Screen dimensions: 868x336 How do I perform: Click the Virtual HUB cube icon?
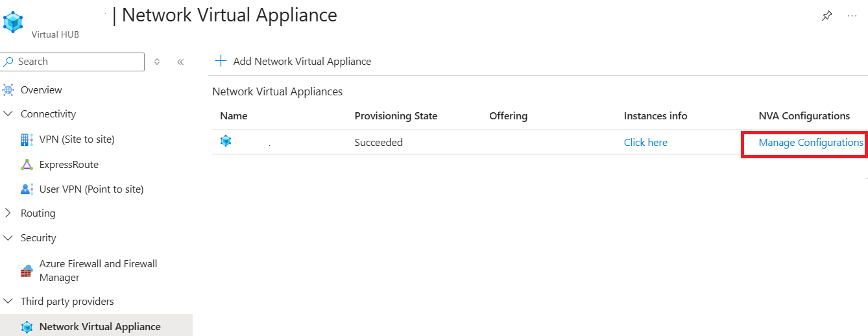pyautogui.click(x=13, y=22)
